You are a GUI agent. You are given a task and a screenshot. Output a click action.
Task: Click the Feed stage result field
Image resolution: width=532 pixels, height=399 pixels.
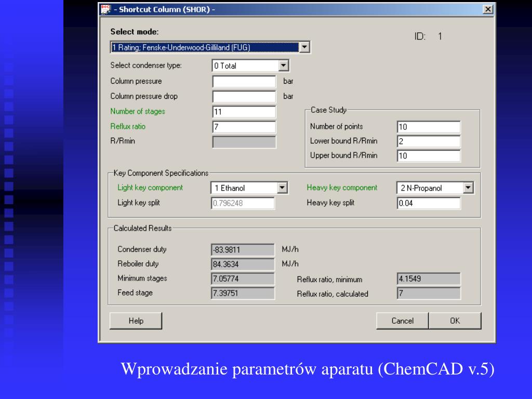(243, 294)
